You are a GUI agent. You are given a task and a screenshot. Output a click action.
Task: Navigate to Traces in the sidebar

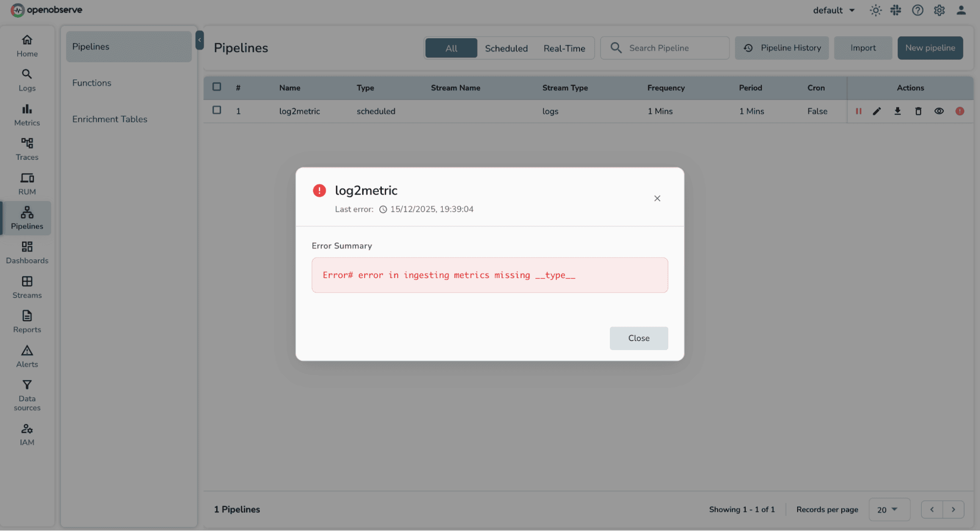point(26,149)
